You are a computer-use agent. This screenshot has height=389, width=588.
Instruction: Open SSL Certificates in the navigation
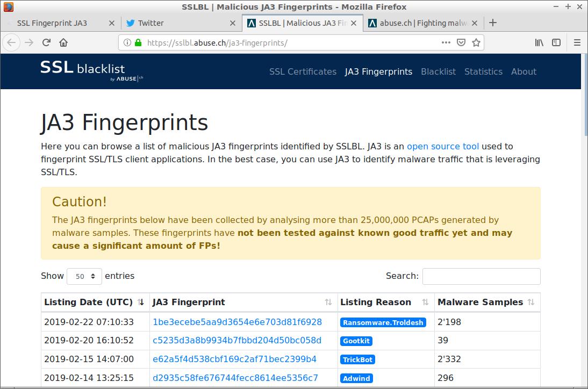[303, 71]
